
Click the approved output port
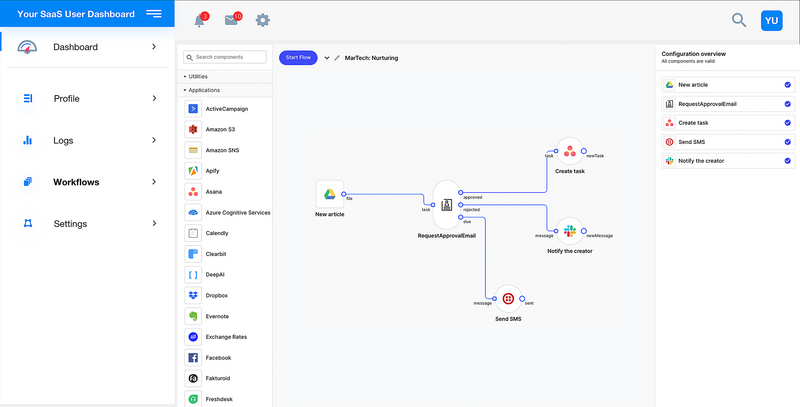461,193
